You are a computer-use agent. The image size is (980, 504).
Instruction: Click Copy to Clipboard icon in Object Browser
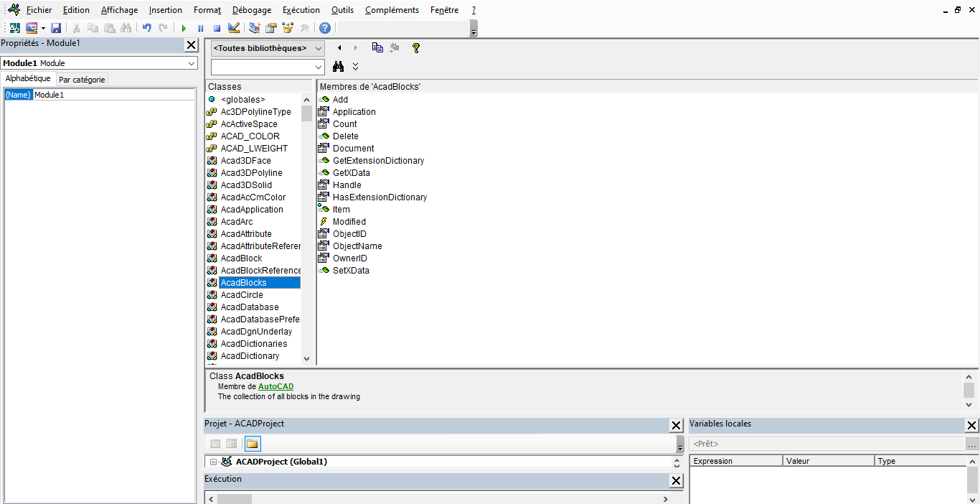377,48
